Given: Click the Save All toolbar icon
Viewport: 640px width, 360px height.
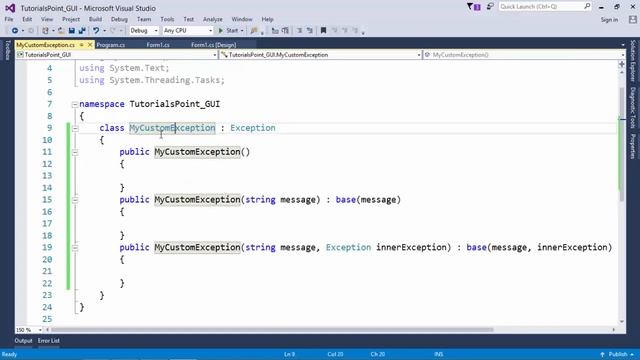Looking at the screenshot, I should pyautogui.click(x=82, y=31).
